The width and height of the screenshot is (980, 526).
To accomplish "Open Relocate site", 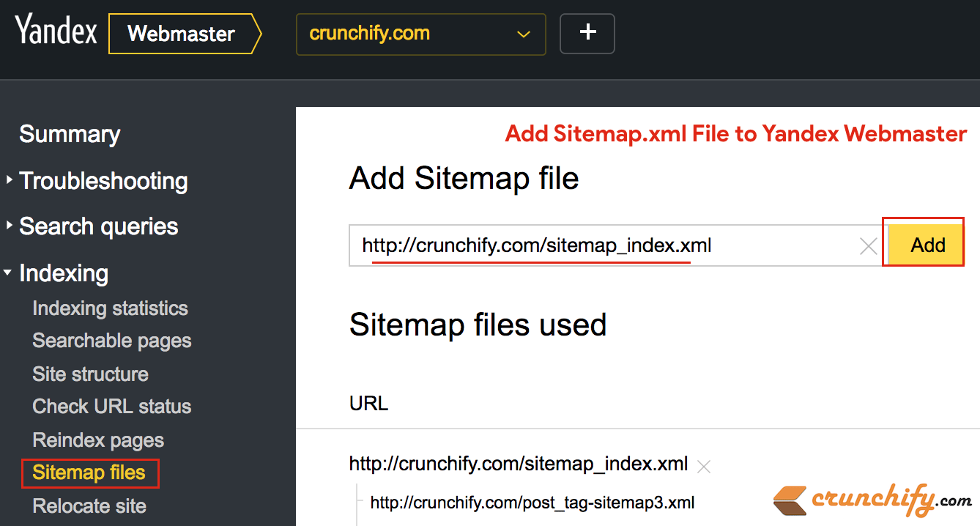I will tap(89, 506).
